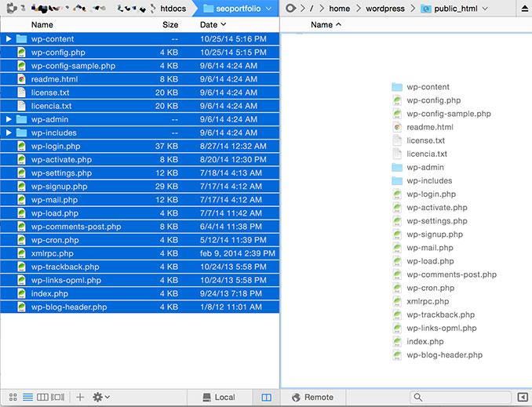Click local wp-config.php file icon
The width and height of the screenshot is (532, 407).
coord(21,53)
